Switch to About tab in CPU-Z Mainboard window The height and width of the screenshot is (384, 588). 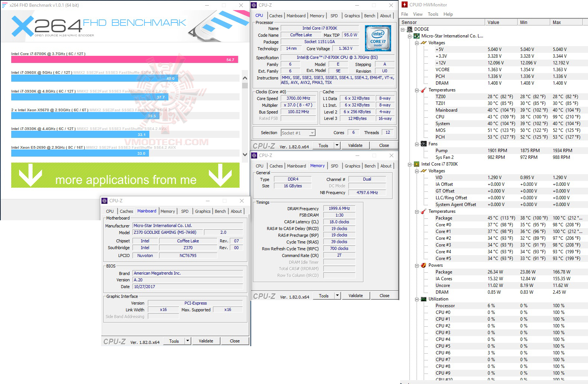(x=236, y=211)
